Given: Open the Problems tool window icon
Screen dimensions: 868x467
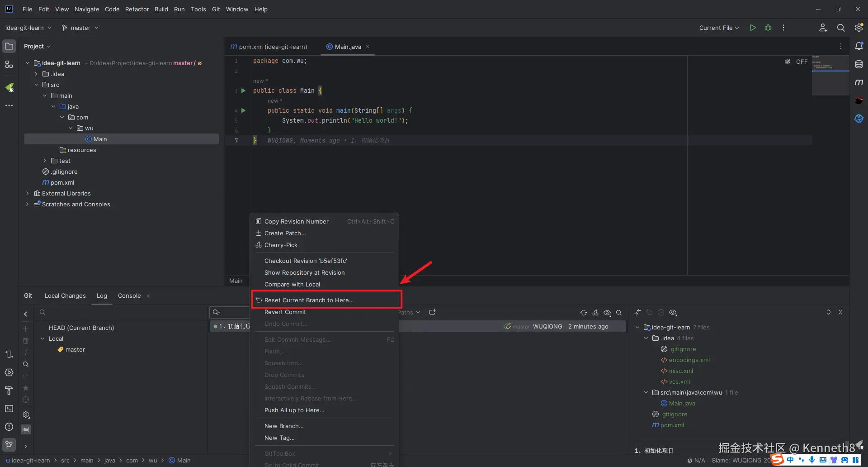Looking at the screenshot, I should click(x=9, y=427).
